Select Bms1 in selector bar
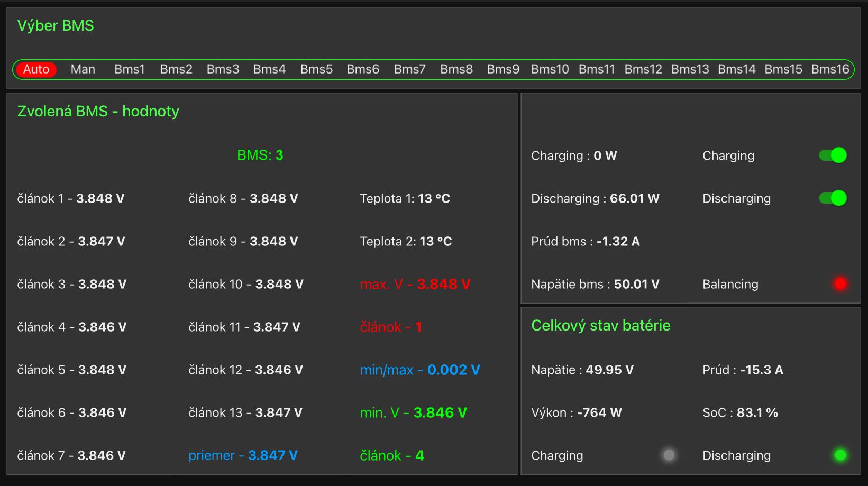 click(x=129, y=69)
